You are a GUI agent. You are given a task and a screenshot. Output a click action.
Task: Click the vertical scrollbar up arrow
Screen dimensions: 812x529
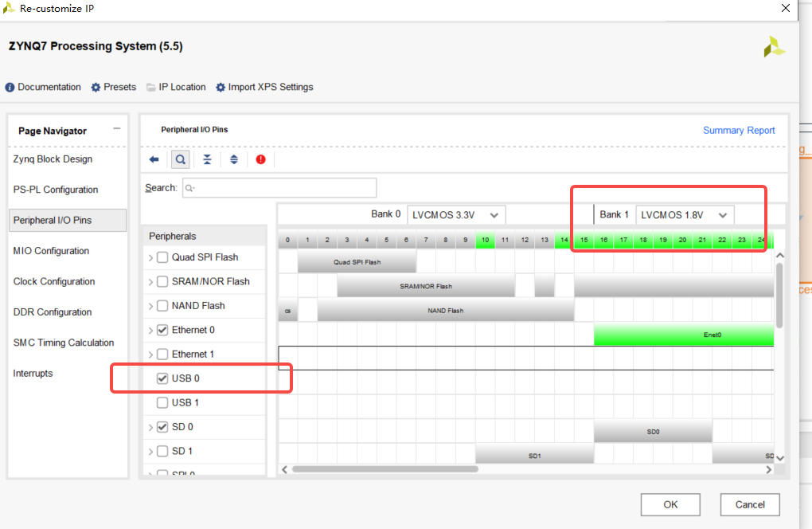tap(780, 256)
